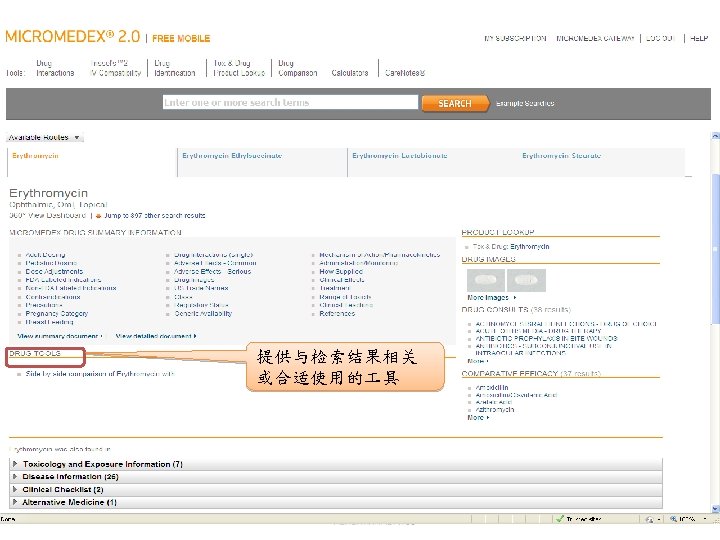This screenshot has width=720, height=540.
Task: Open Antibiotic Prophylaxis in Bite Wounds consult
Action: [546, 338]
